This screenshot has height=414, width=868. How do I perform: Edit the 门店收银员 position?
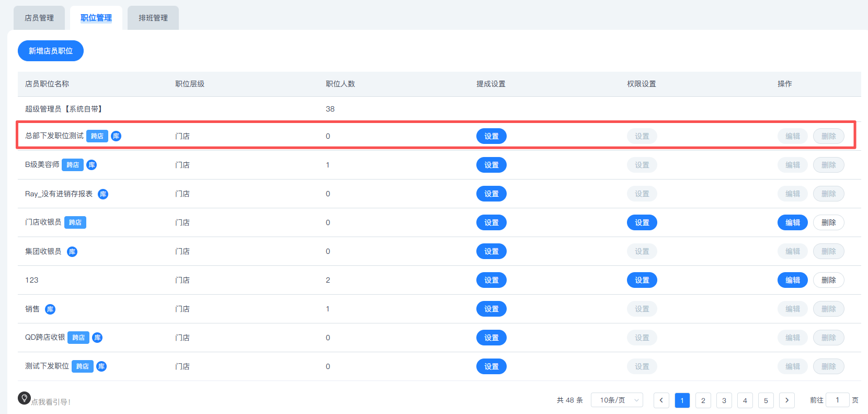point(792,222)
